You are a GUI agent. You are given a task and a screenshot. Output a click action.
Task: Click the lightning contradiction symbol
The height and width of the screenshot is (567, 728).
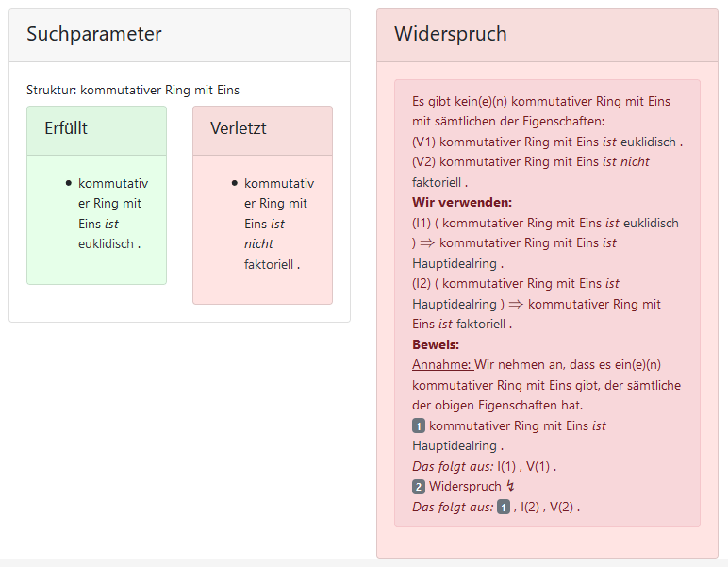point(510,487)
